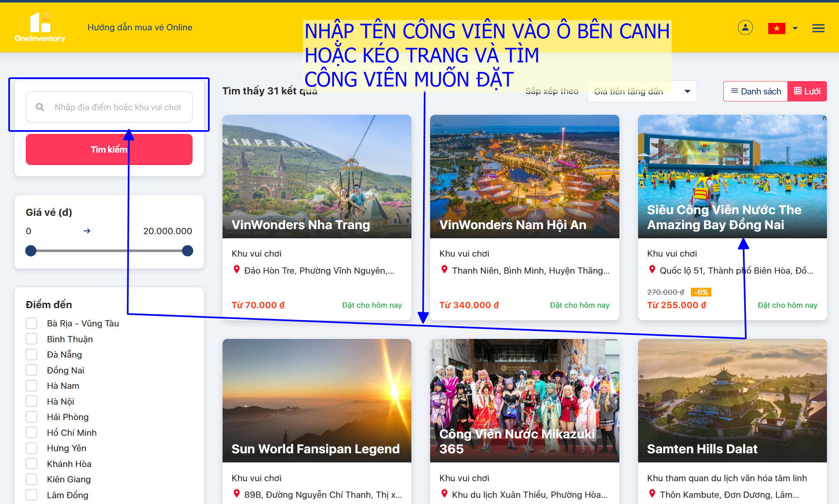Open the user account profile icon

click(x=745, y=28)
